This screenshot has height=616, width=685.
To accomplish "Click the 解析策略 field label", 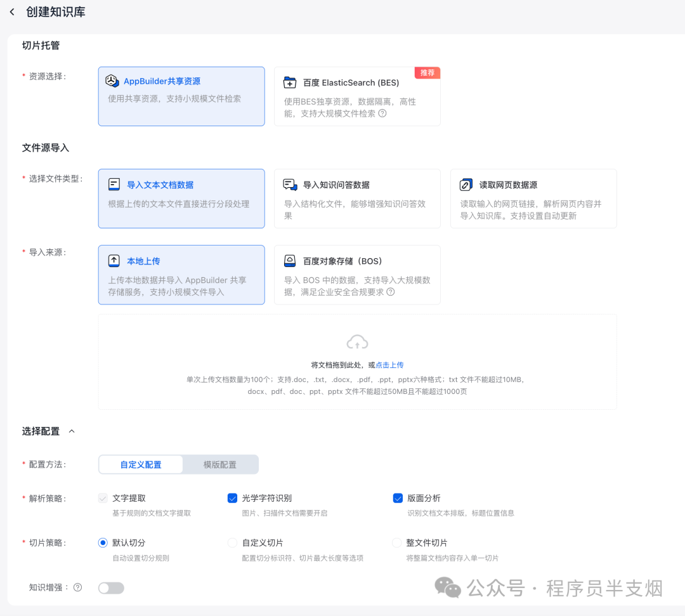I will (48, 499).
